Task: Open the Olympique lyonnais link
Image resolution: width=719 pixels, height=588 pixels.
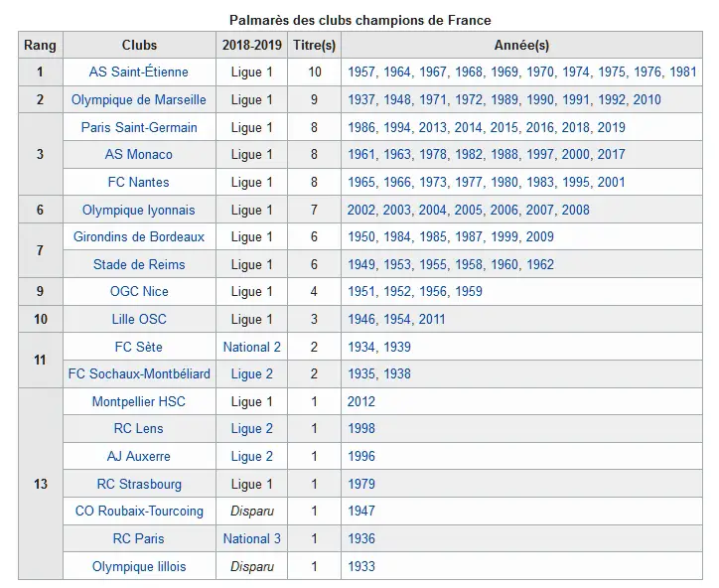Action: pyautogui.click(x=138, y=210)
